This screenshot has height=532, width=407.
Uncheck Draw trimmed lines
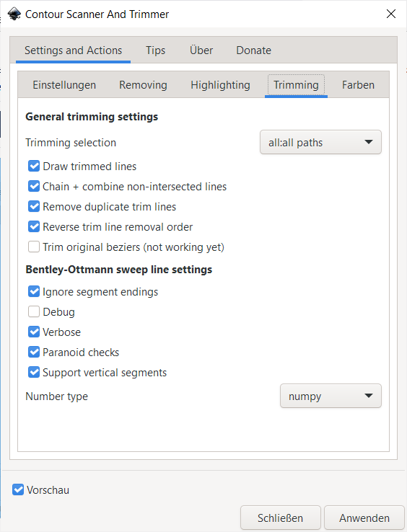click(34, 167)
